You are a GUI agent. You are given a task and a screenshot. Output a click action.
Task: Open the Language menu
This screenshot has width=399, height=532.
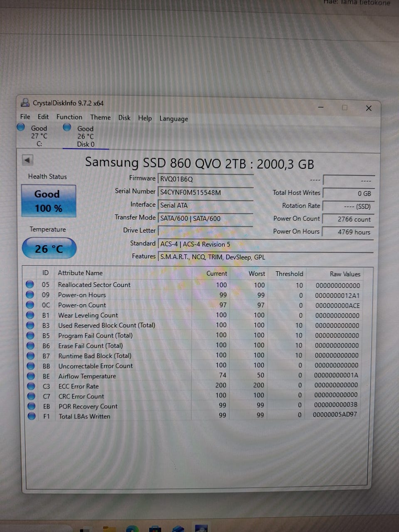pos(174,118)
